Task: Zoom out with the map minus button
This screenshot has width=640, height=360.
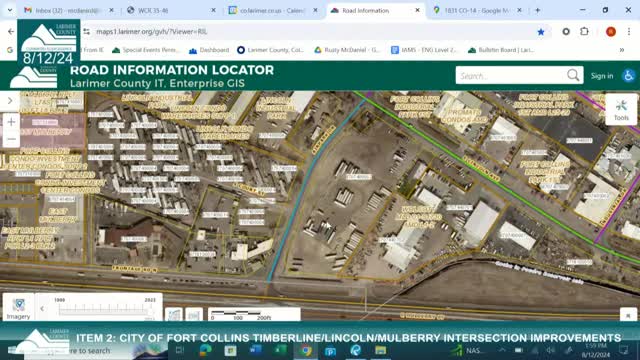Action: click(x=11, y=139)
